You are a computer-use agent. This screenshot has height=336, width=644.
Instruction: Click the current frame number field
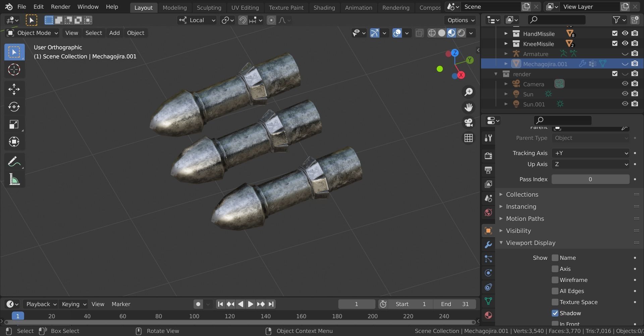click(357, 304)
